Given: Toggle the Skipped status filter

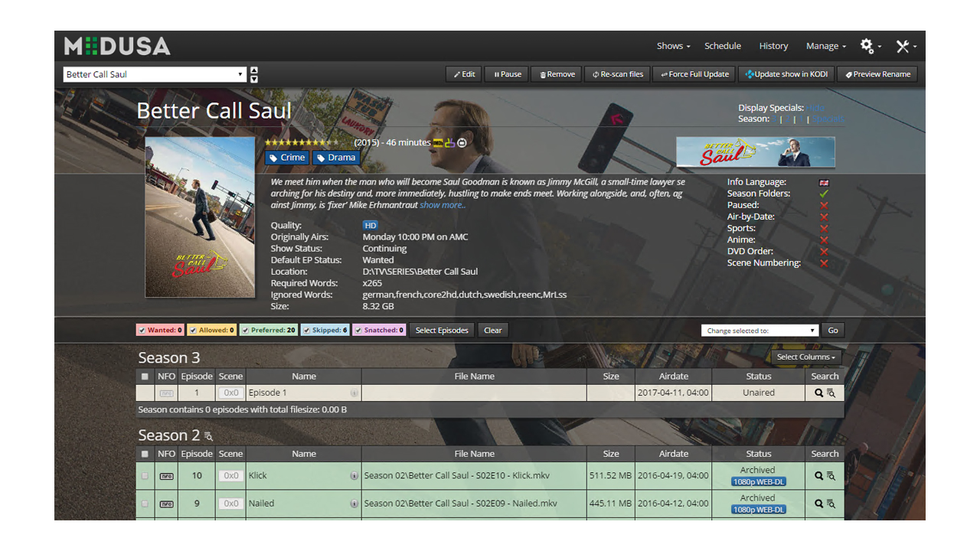Looking at the screenshot, I should (325, 330).
